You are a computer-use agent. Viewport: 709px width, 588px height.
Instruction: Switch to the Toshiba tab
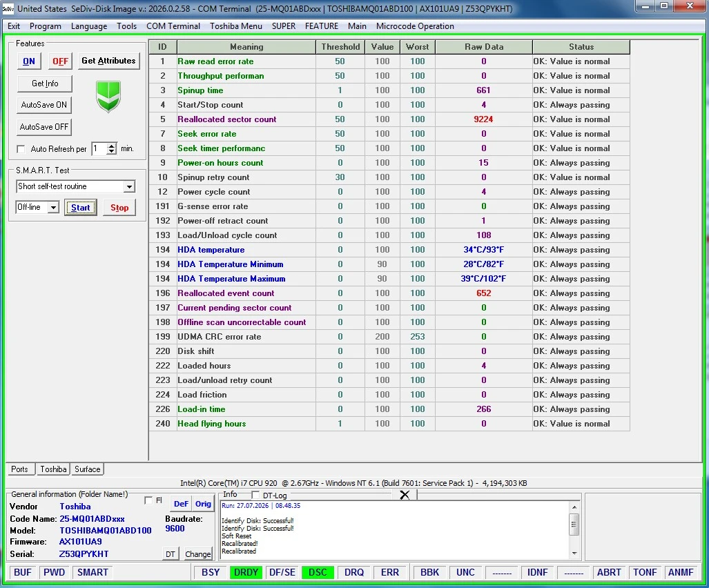[x=53, y=469]
